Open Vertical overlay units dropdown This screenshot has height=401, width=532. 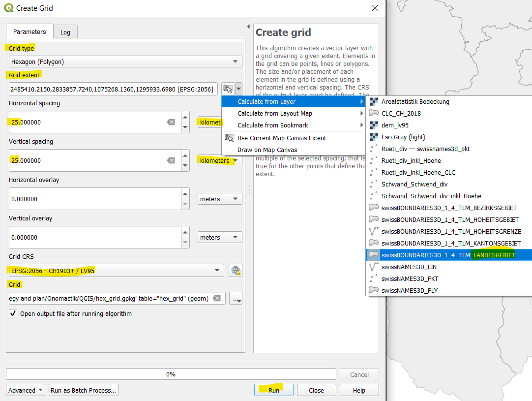click(x=220, y=237)
